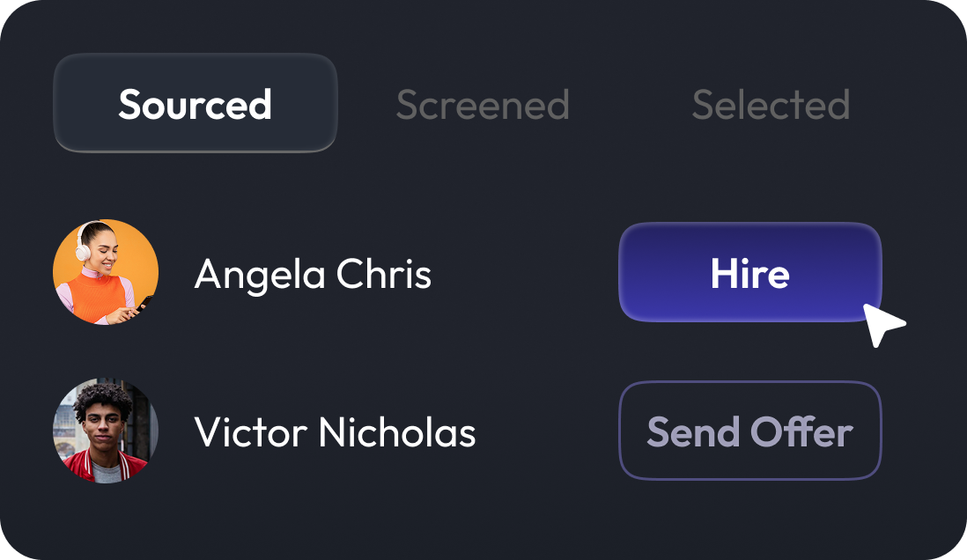Open the candidate profile for Victor

pos(335,432)
